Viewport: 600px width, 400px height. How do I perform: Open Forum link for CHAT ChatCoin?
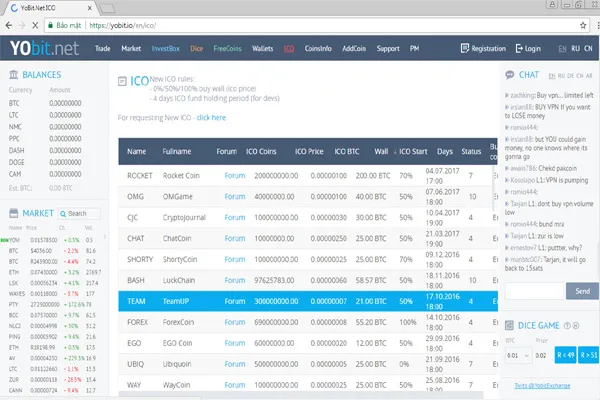(x=235, y=238)
